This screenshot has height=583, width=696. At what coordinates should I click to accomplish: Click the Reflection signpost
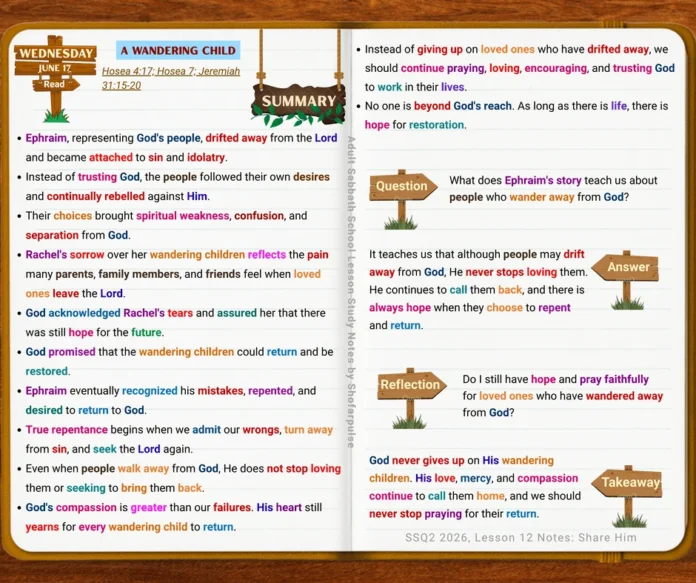click(x=411, y=397)
